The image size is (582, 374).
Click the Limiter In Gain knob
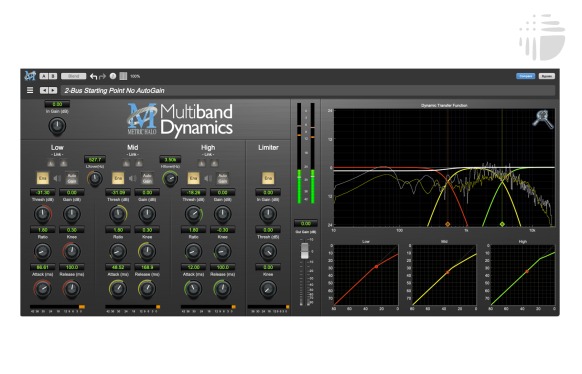268,214
